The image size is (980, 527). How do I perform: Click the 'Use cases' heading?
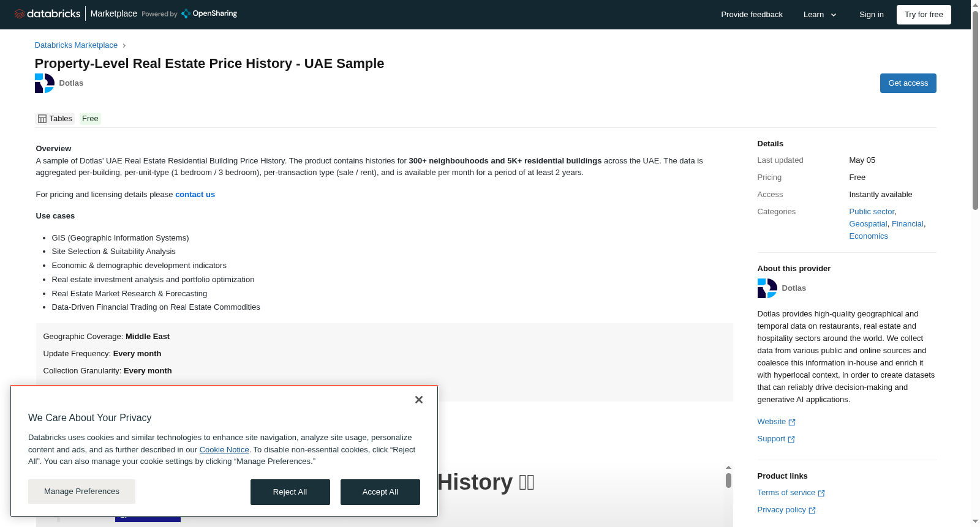click(x=55, y=216)
